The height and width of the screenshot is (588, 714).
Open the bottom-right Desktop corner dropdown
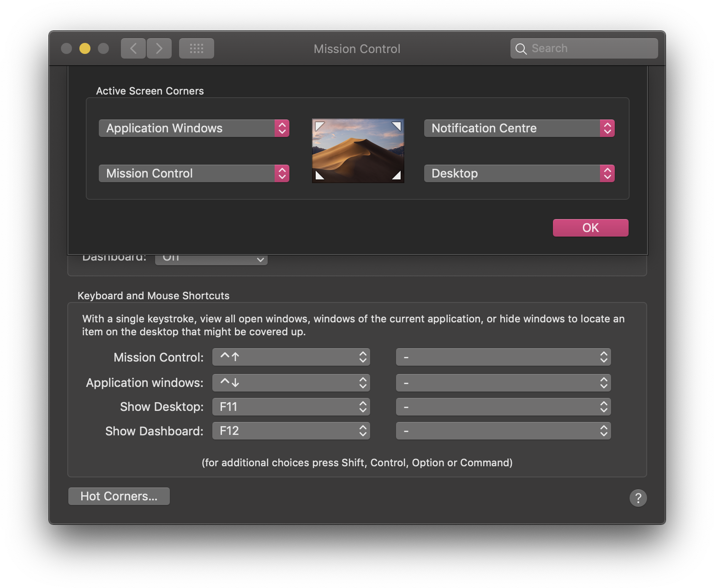pos(519,173)
